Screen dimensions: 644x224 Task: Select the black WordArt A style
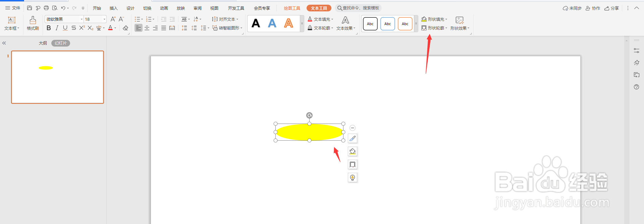pos(256,23)
